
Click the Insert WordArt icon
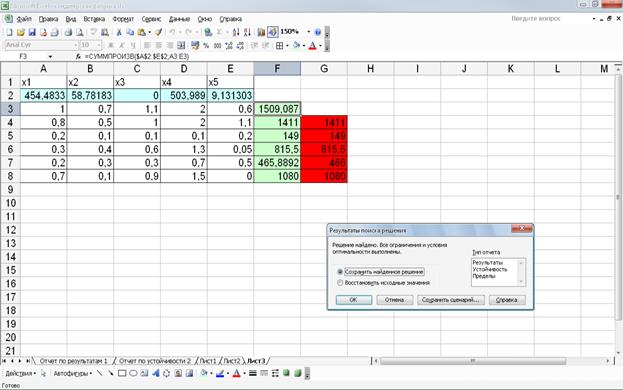(x=155, y=373)
